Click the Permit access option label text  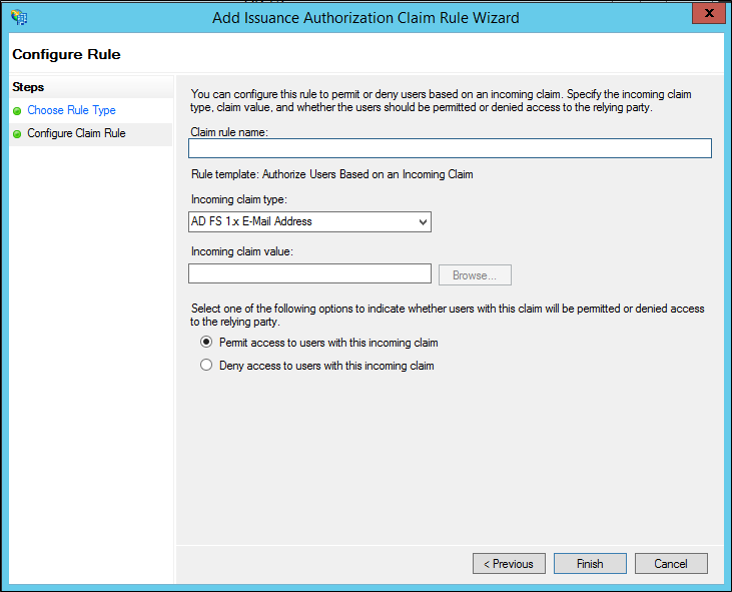329,343
